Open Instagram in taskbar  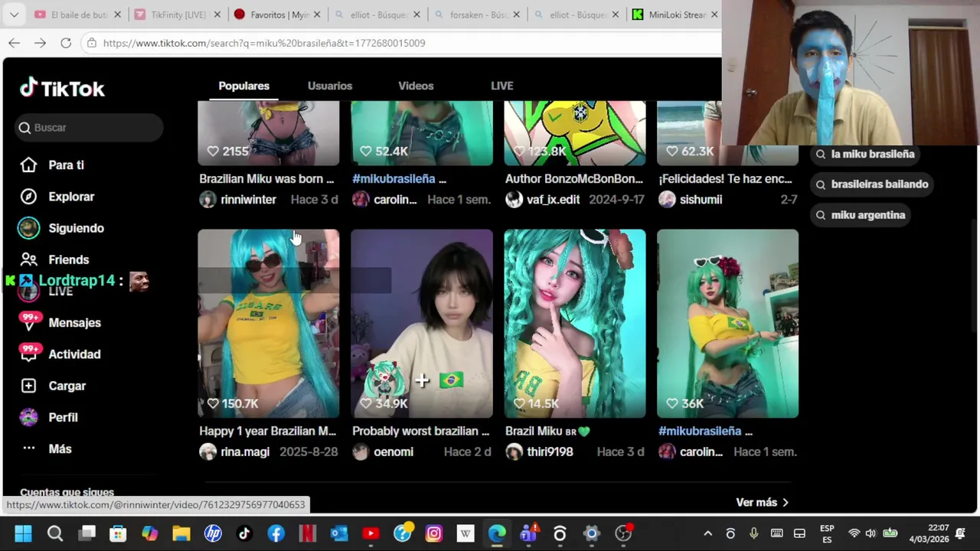[x=433, y=533]
